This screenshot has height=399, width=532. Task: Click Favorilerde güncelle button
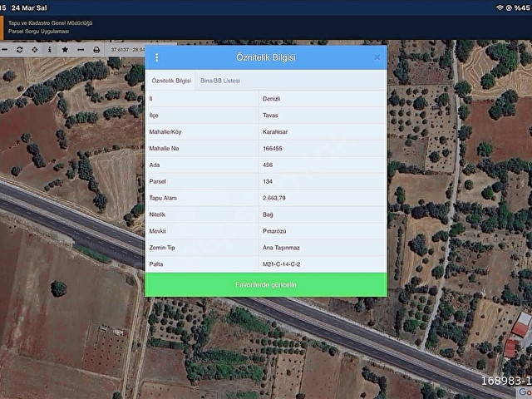(266, 284)
